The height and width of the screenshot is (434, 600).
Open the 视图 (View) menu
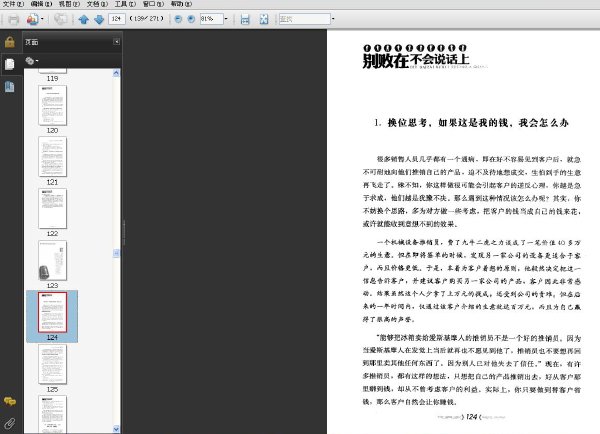click(x=69, y=4)
